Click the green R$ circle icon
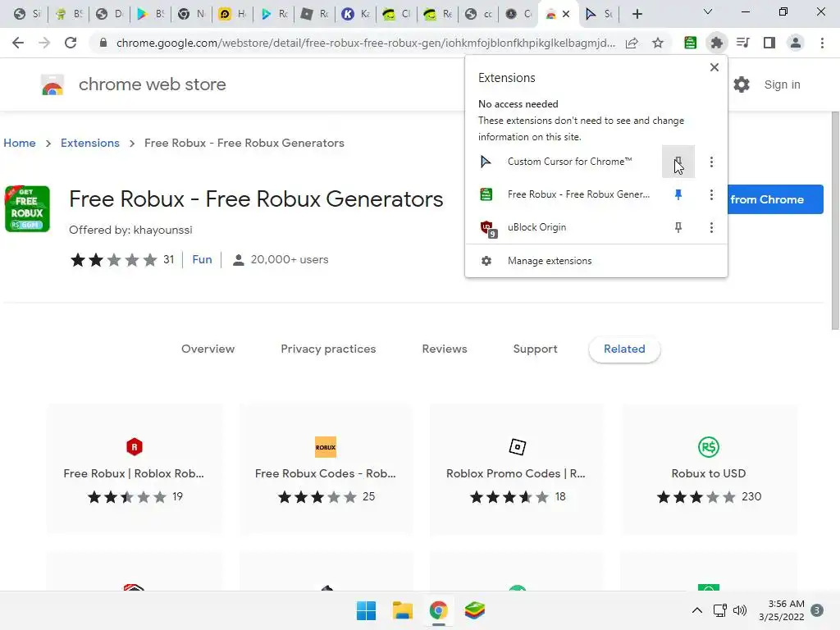The image size is (840, 630). pos(708,447)
